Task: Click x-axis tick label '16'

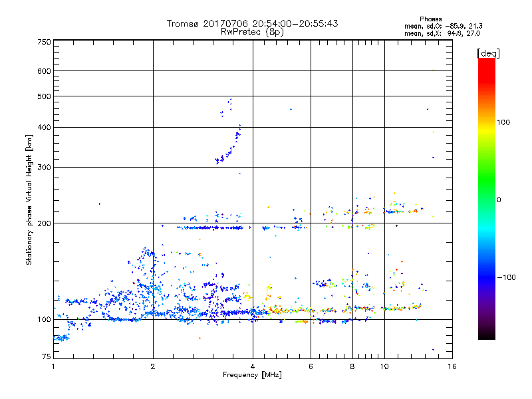Action: point(452,366)
